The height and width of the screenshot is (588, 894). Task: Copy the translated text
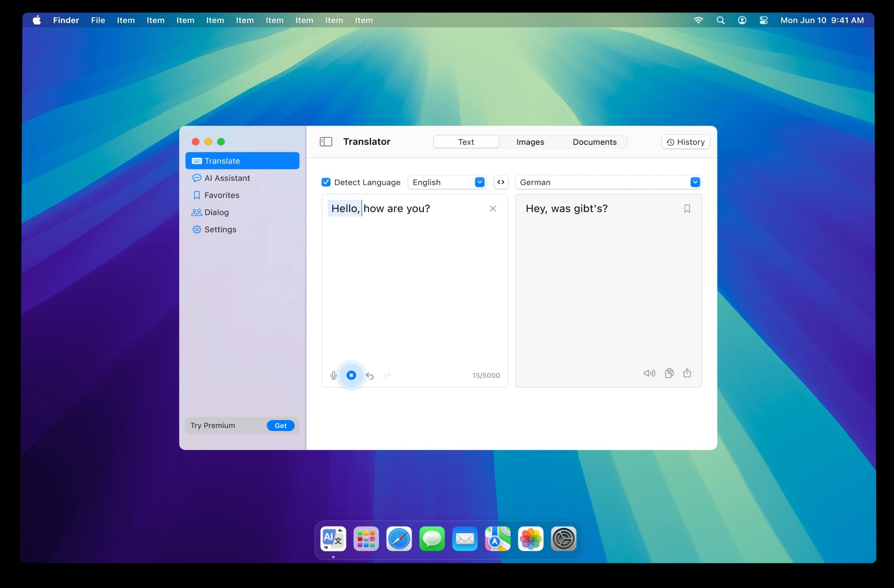click(x=669, y=373)
